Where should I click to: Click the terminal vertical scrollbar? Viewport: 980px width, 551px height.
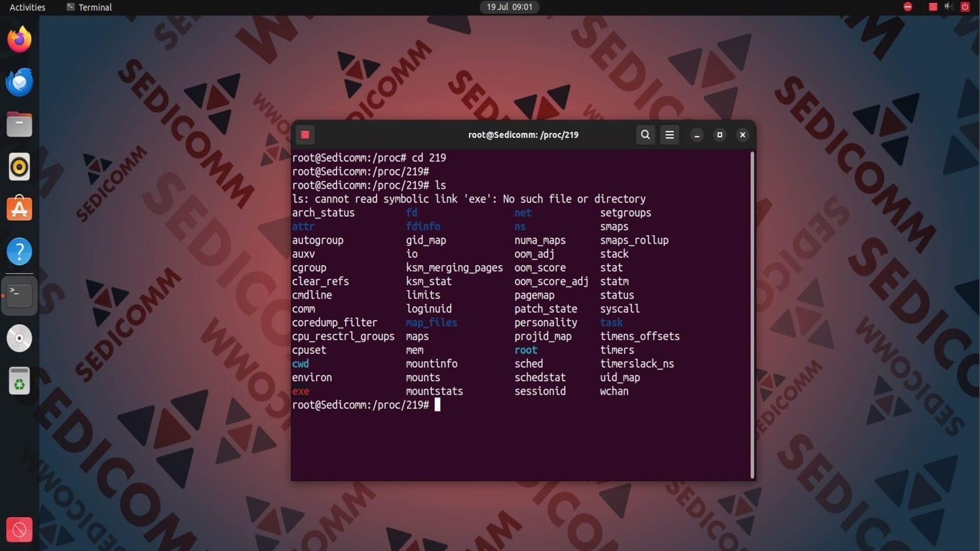pyautogui.click(x=752, y=314)
